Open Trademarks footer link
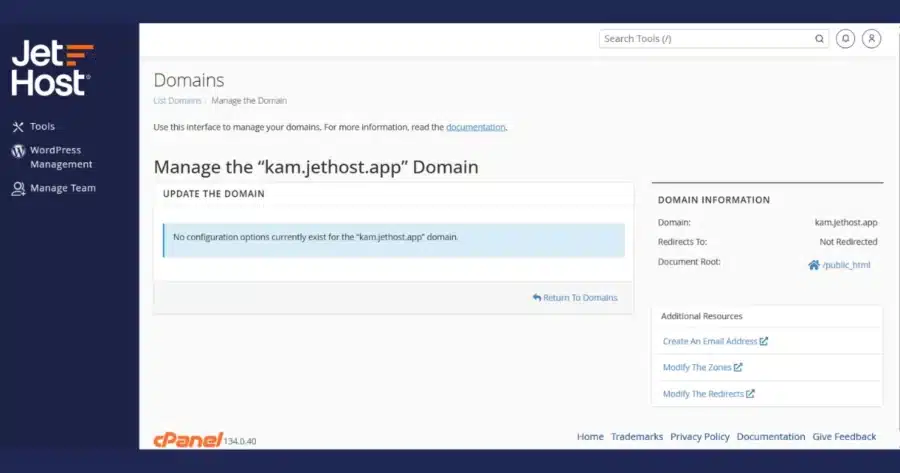The width and height of the screenshot is (900, 473). pyautogui.click(x=637, y=436)
